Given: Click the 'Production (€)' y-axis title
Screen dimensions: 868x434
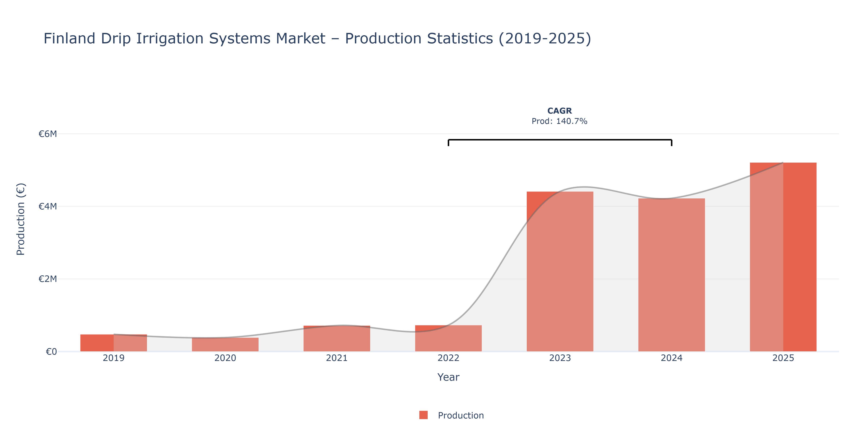Looking at the screenshot, I should coord(21,219).
